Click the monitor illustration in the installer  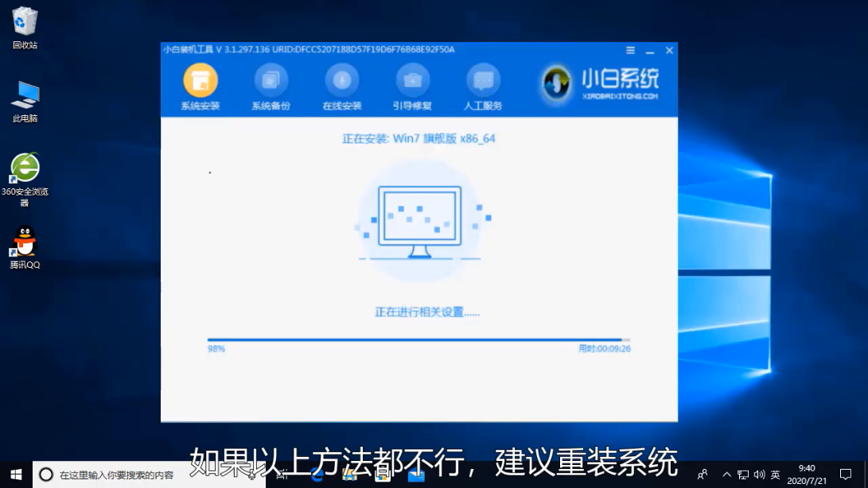click(419, 222)
